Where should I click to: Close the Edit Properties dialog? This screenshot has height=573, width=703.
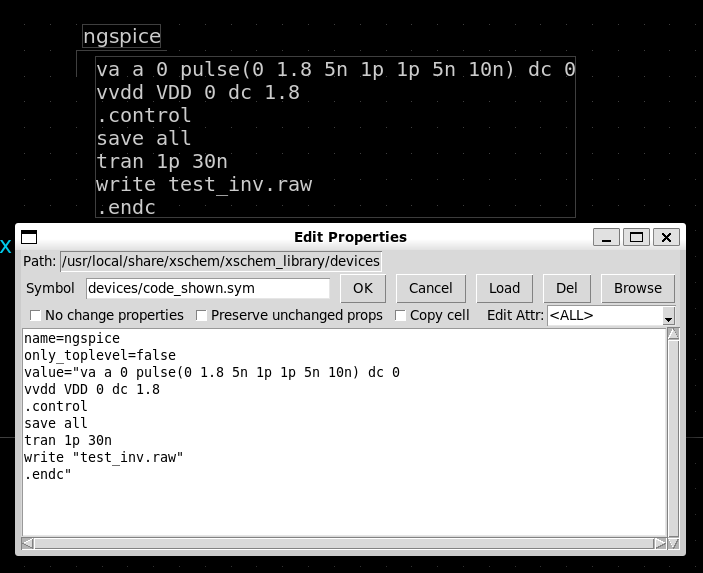pos(667,237)
